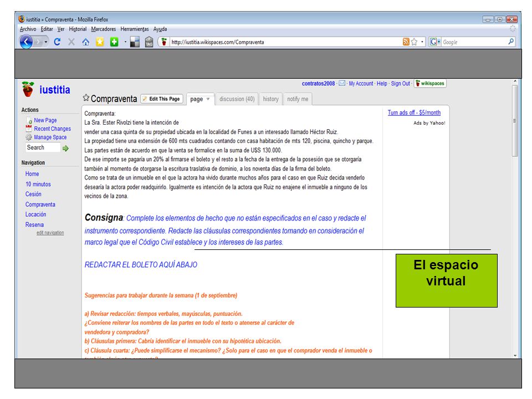Viewport: 532px width, 399px height.
Task: Click the Sign Out link
Action: (400, 84)
